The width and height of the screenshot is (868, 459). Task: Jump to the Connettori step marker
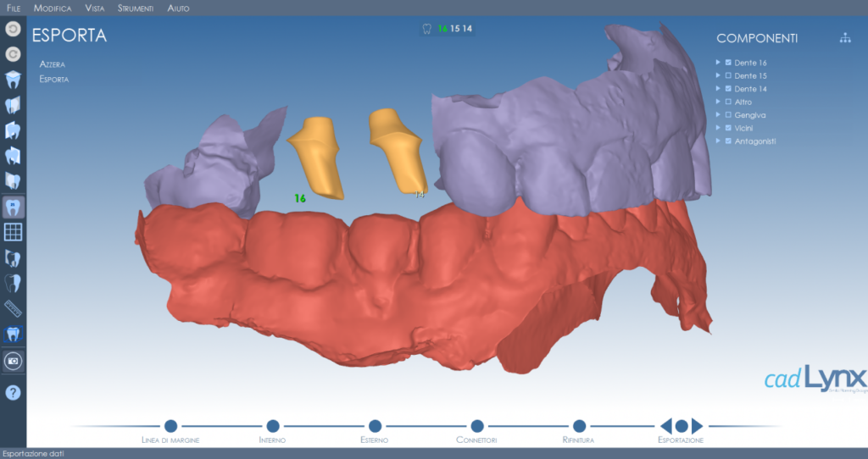[x=477, y=426]
